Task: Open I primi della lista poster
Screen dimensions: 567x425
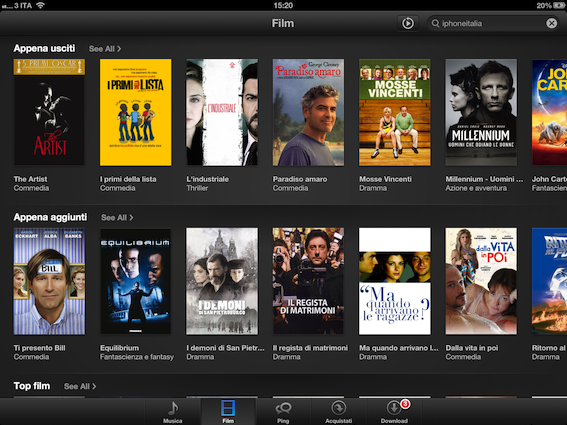Action: tap(136, 112)
